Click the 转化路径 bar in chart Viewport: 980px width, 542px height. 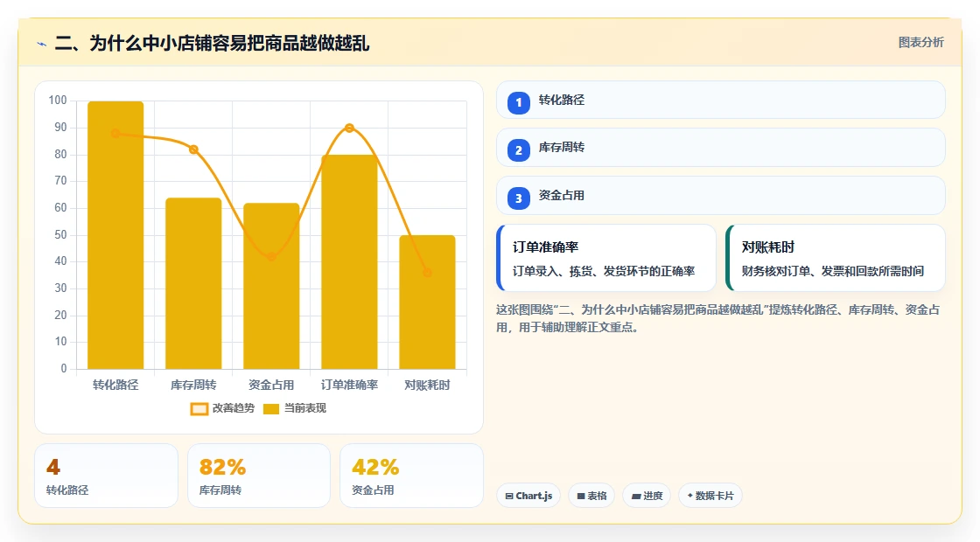pyautogui.click(x=115, y=235)
